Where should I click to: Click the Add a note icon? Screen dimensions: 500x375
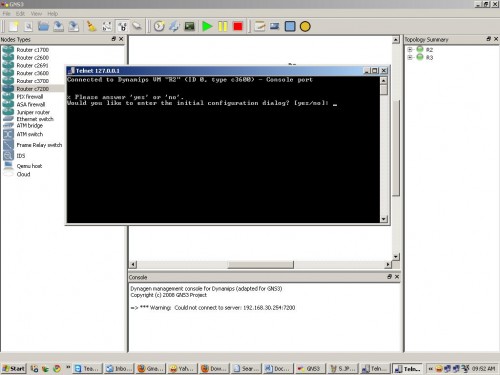(x=260, y=26)
